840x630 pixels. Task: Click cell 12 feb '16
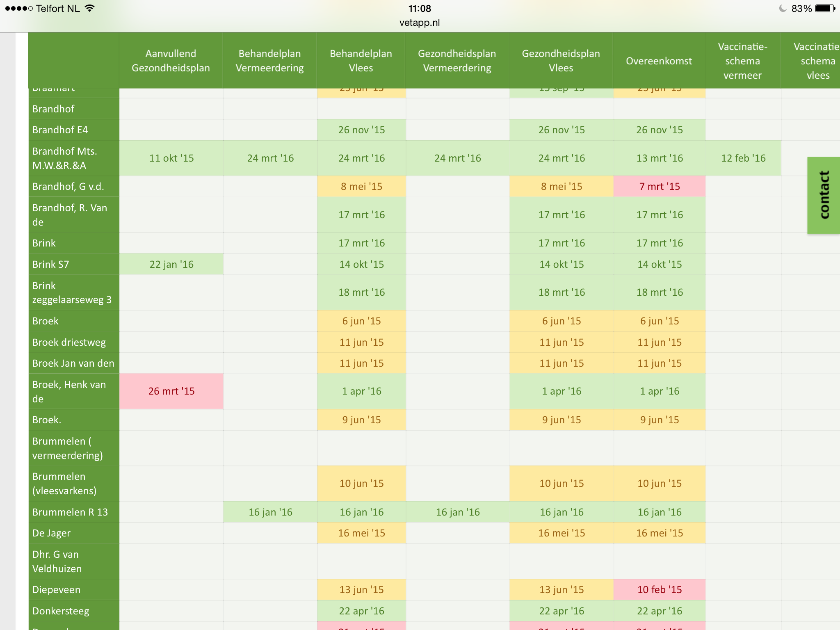(x=743, y=158)
